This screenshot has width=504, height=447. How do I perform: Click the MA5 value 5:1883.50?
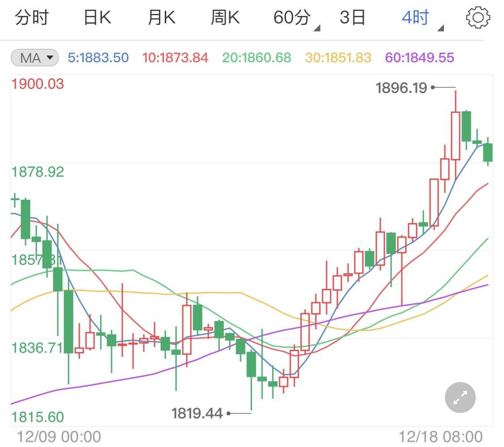(x=98, y=58)
